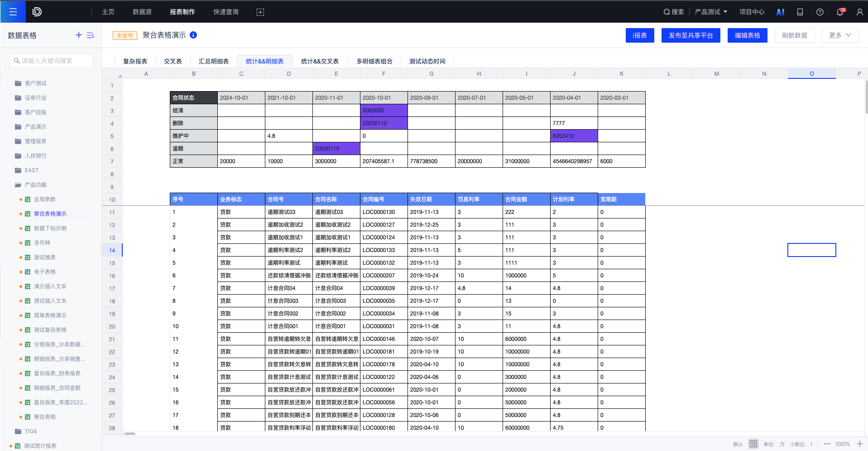Collapse the 产品功能 folder
868x451 pixels.
point(18,185)
